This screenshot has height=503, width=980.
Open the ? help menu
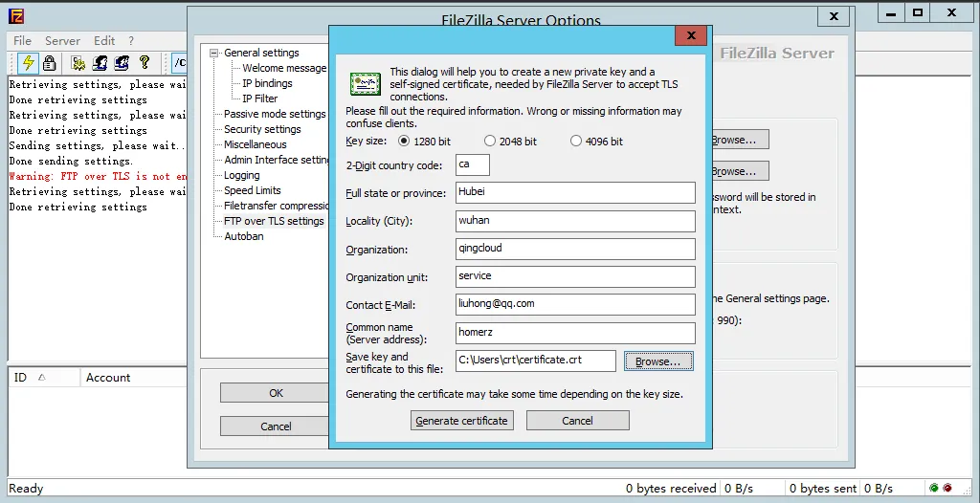(x=131, y=40)
